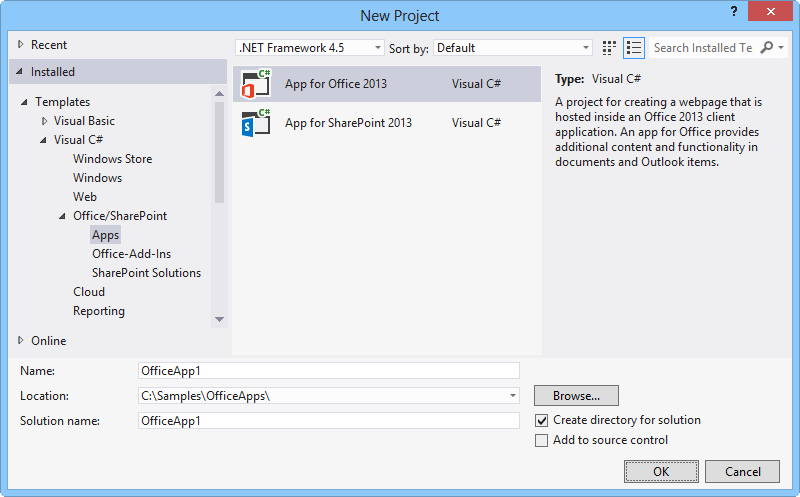800x497 pixels.
Task: Click the App for Office 2013 icon
Action: coord(256,84)
